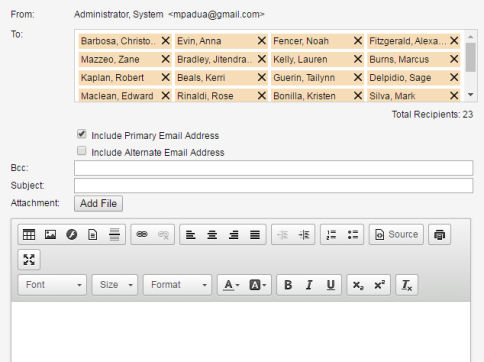Open the Size dropdown

pyautogui.click(x=115, y=285)
